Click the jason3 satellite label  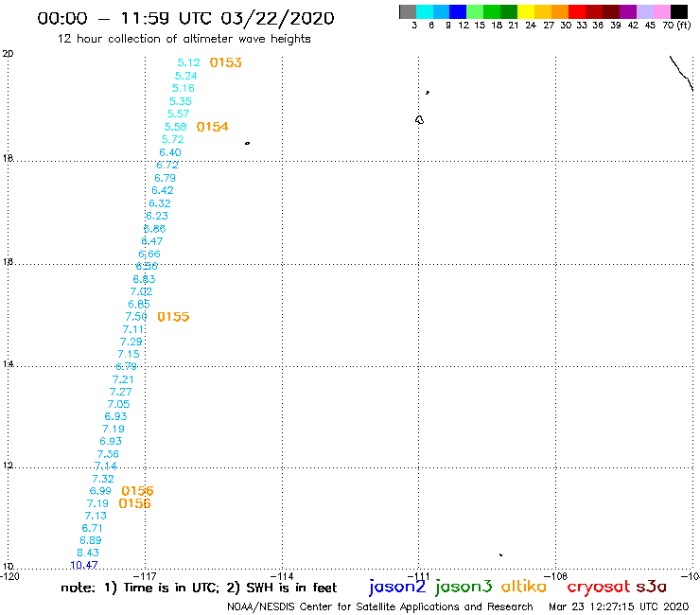(x=464, y=587)
